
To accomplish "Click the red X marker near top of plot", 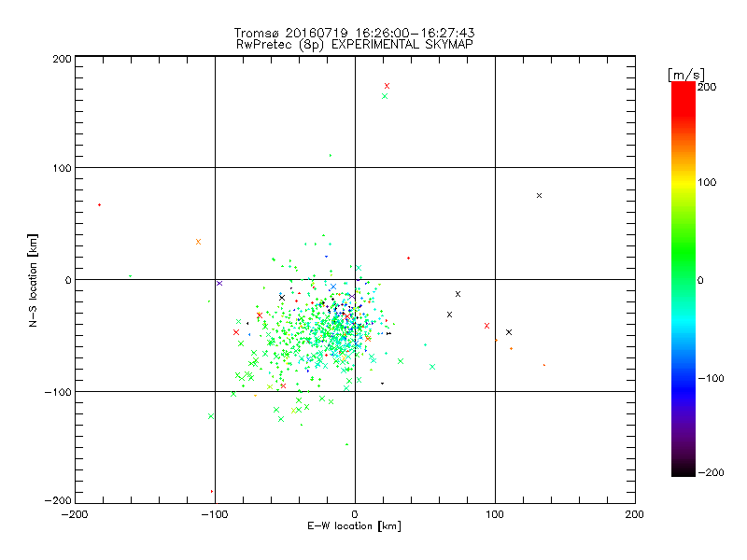I will [x=387, y=86].
